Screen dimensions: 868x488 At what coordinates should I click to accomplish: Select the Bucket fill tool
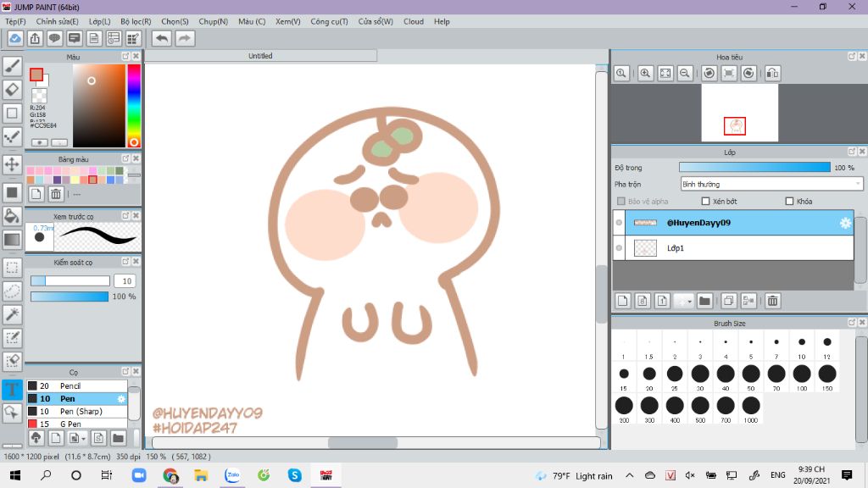(x=12, y=216)
